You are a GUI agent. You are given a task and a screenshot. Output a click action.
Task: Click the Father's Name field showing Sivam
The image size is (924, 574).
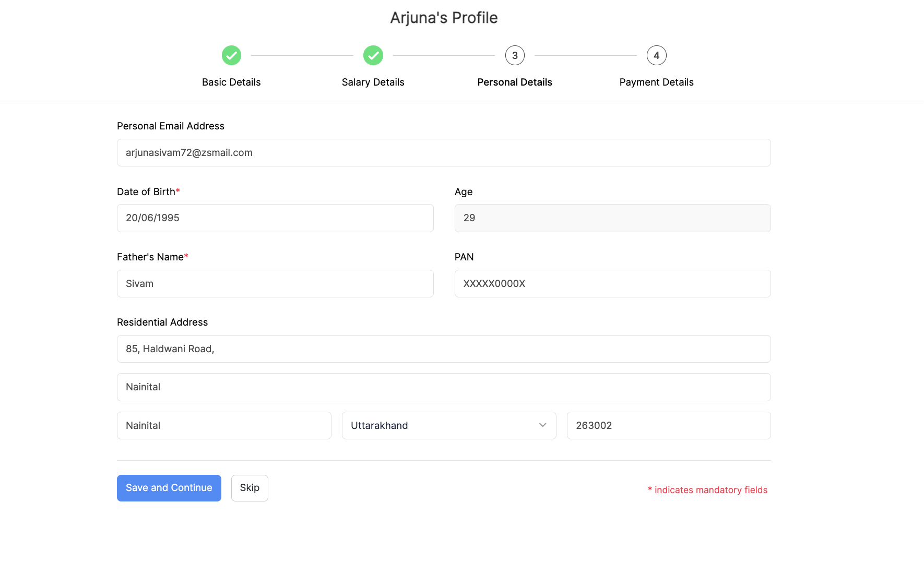click(x=275, y=283)
